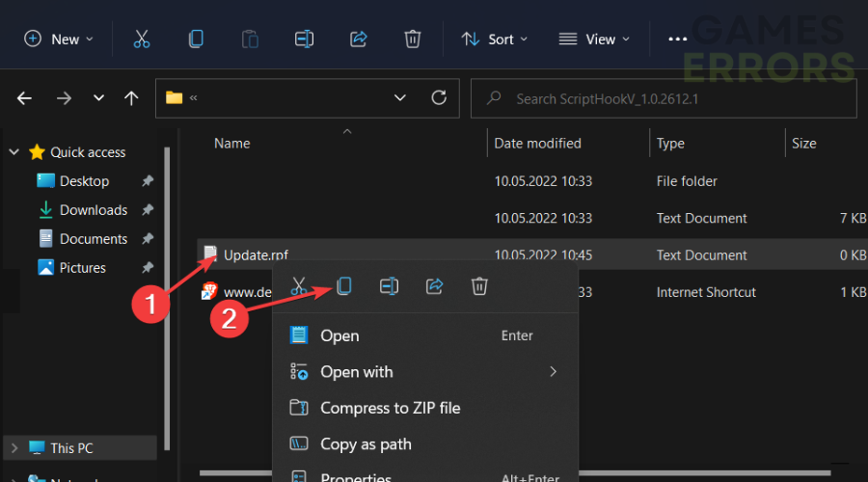The height and width of the screenshot is (482, 868).
Task: Click the Share icon in the top toolbar
Action: click(x=359, y=39)
